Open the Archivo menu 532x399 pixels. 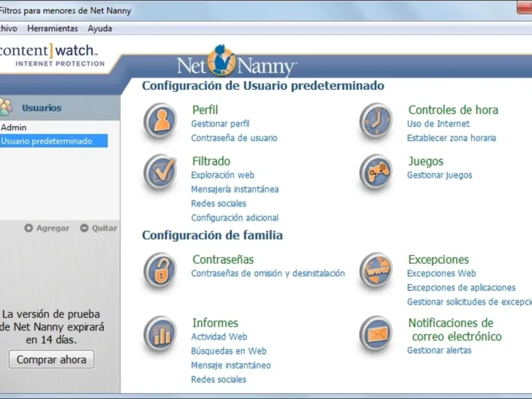click(8, 29)
